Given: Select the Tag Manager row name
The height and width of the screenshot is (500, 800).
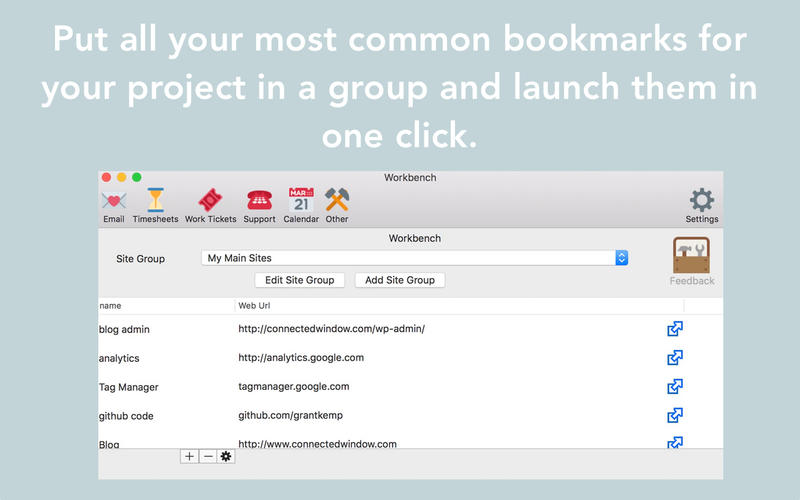Looking at the screenshot, I should point(129,387).
